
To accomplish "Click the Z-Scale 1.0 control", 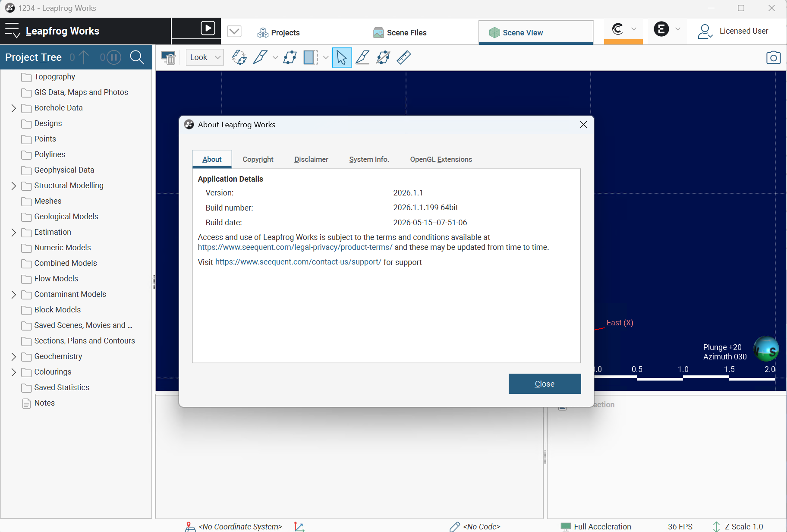I will click(x=738, y=526).
